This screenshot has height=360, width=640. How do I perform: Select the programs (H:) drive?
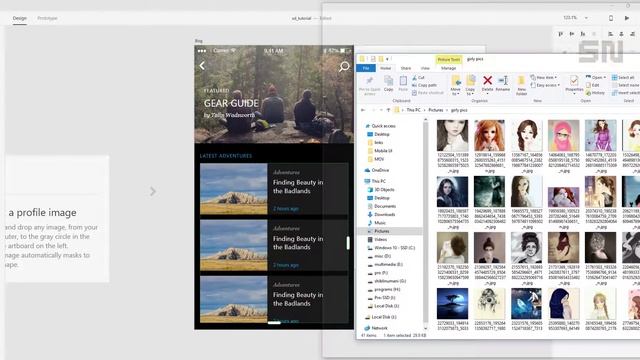(x=384, y=289)
